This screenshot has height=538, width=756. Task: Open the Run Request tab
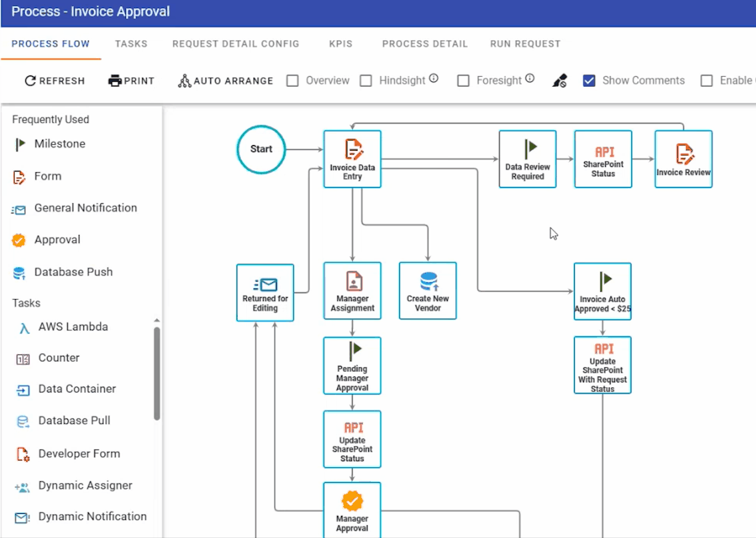[x=525, y=44]
